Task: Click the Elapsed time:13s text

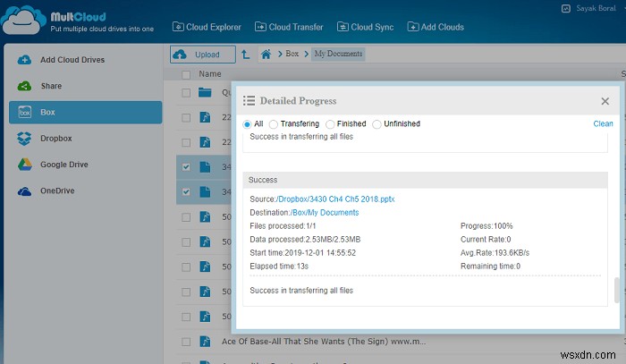Action: (279, 267)
